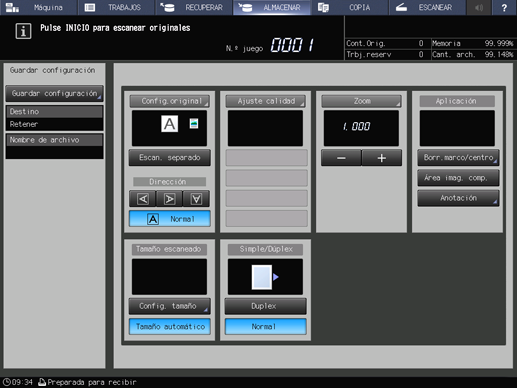The width and height of the screenshot is (517, 388).
Task: Click the Cont.Orig. counter row
Action: point(388,43)
